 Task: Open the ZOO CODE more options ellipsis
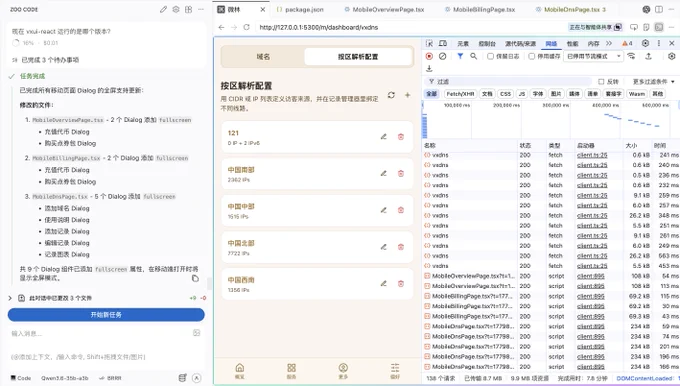coord(201,9)
